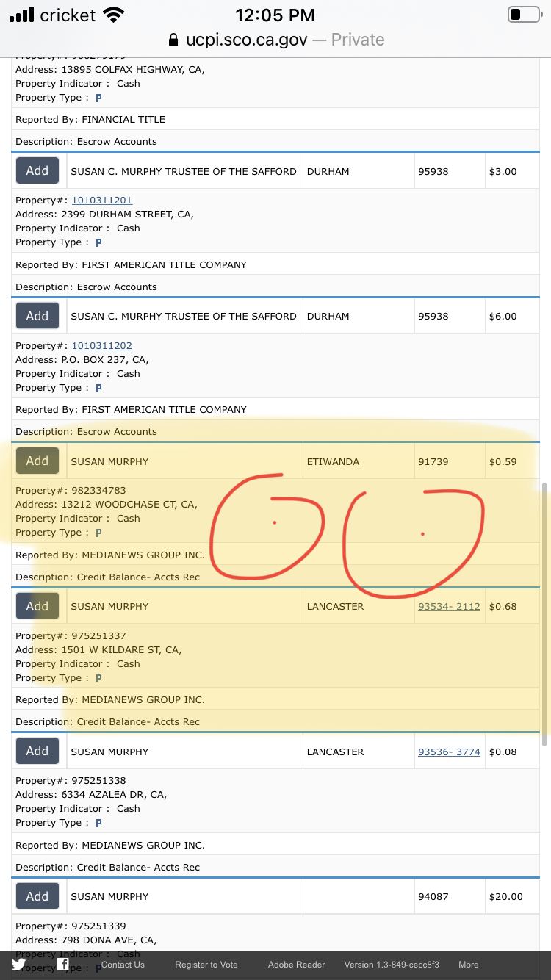Open ZIP link 93534- 2112

click(449, 606)
